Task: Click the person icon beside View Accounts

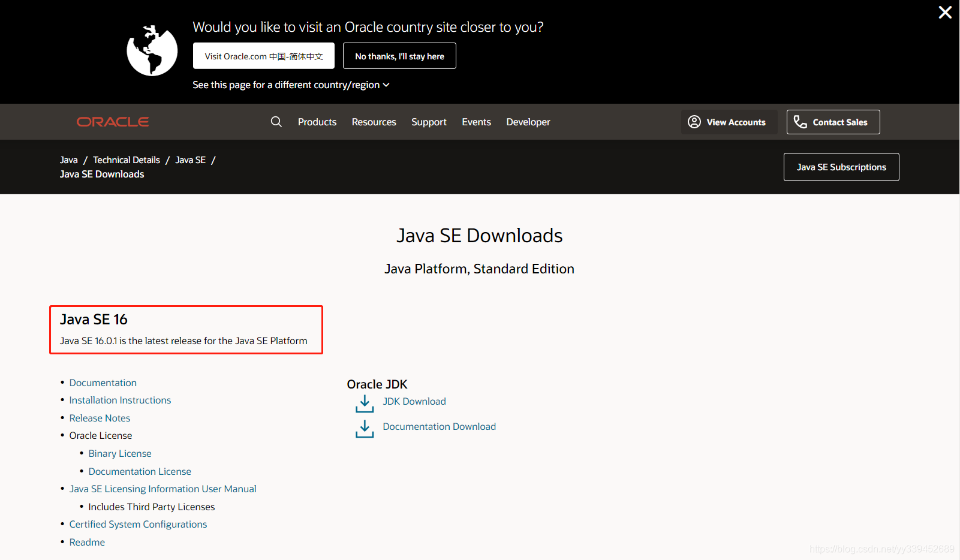Action: coord(694,122)
